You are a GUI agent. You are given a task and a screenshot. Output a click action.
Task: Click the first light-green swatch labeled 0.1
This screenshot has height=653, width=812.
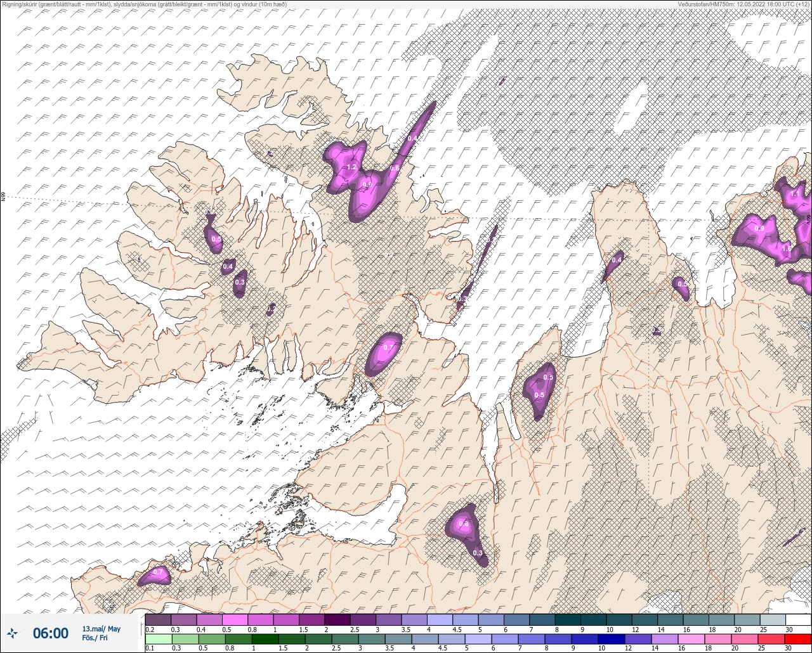pyautogui.click(x=158, y=639)
